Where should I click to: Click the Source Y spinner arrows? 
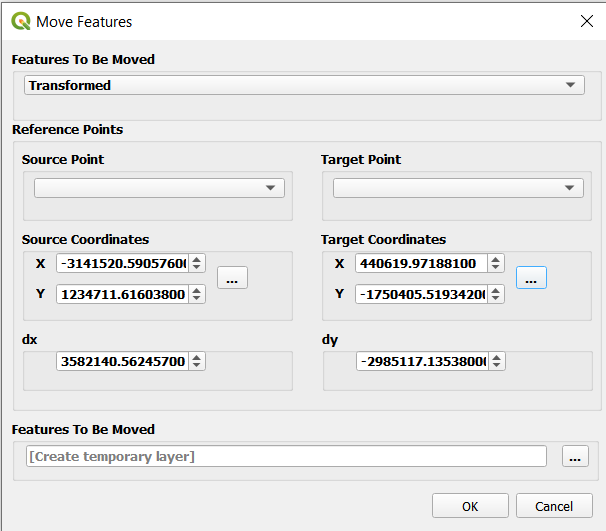198,294
